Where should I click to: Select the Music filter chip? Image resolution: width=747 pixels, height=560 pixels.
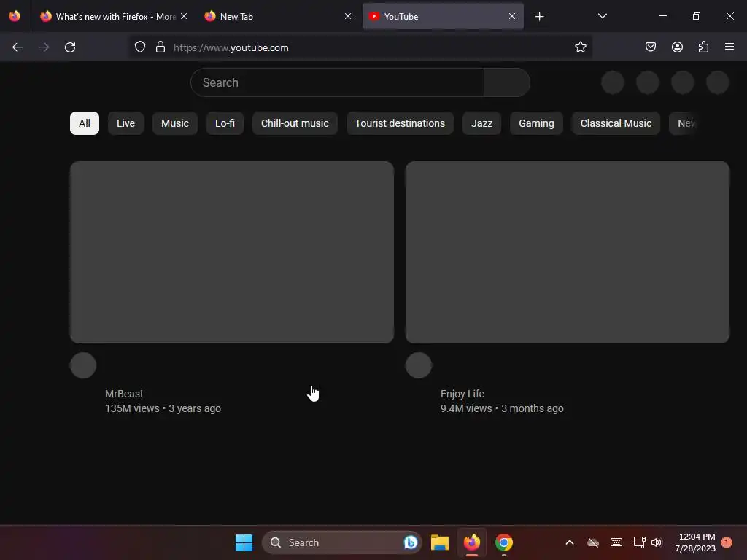tap(175, 123)
